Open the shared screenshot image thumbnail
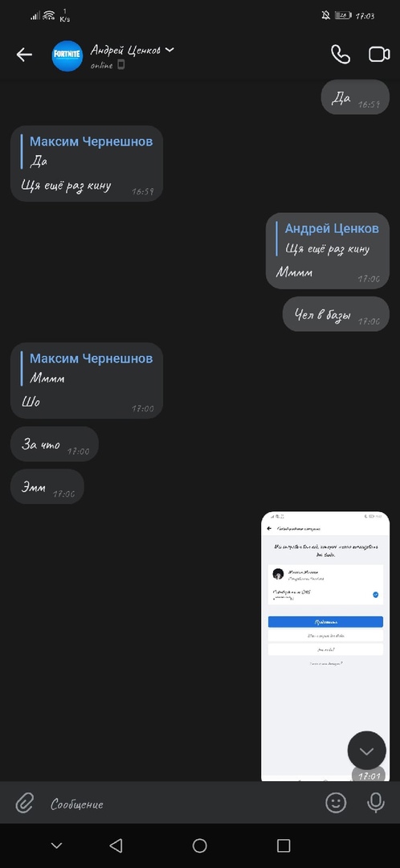400x868 pixels. pyautogui.click(x=325, y=646)
